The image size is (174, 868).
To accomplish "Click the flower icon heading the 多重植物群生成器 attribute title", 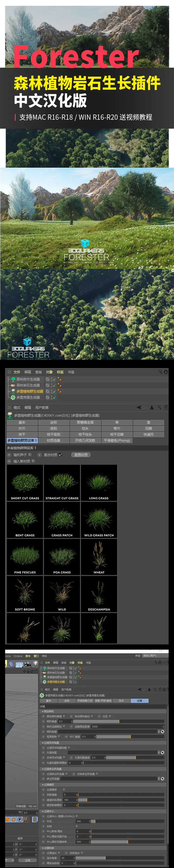I will point(10,415).
